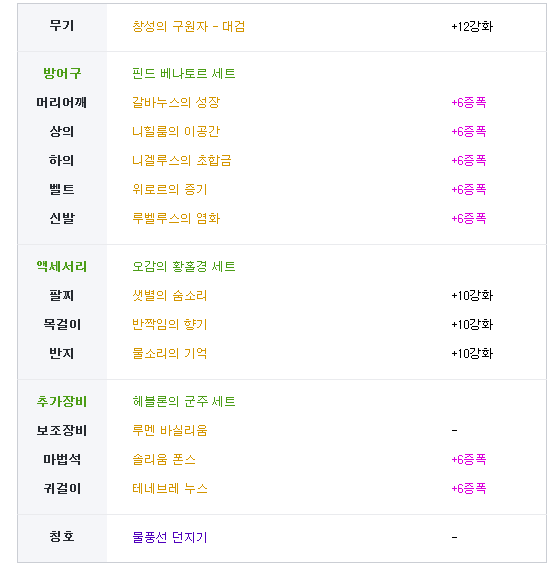Image resolution: width=556 pixels, height=570 pixels.
Task: Open the 테네브레 누스 earring item
Action: coord(170,489)
